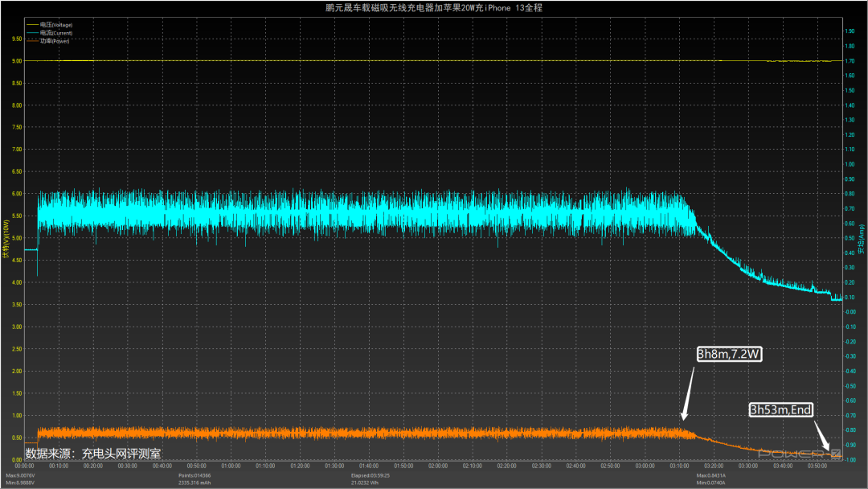Image resolution: width=868 pixels, height=489 pixels.
Task: Click the 2335.316 mAh capacity reading
Action: [194, 483]
